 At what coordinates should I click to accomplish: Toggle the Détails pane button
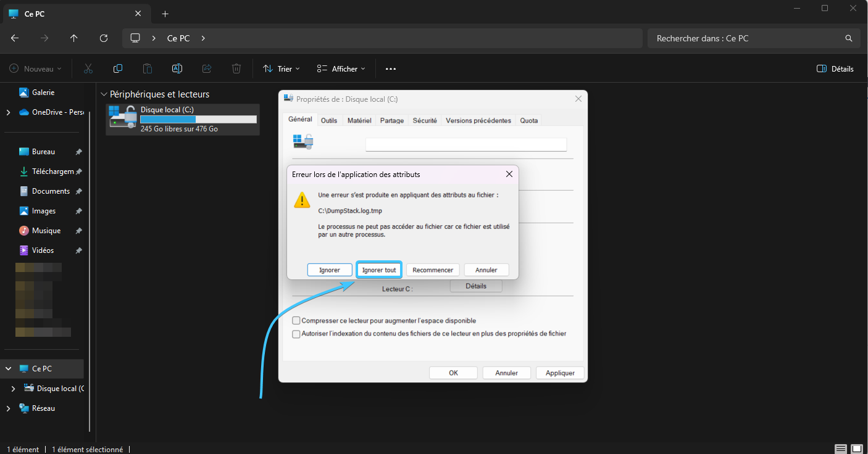(835, 68)
